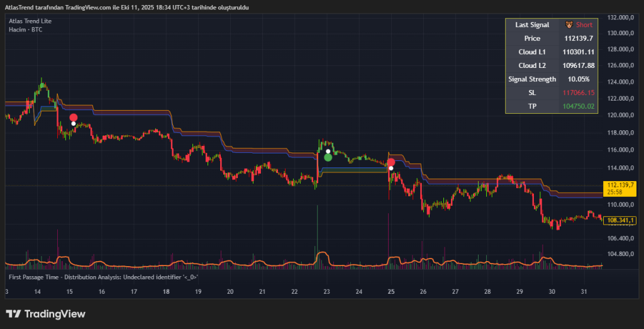Click the yellow 112.139,7 price label
644x329 pixels.
point(619,184)
